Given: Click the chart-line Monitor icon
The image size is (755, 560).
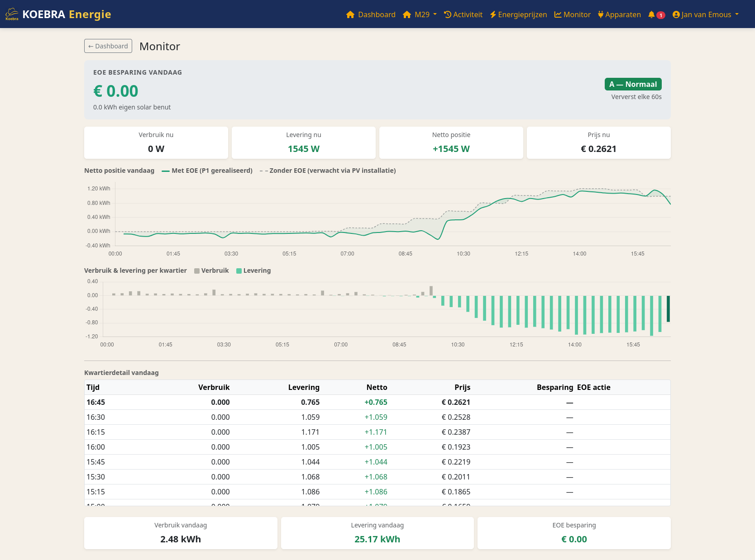Looking at the screenshot, I should pyautogui.click(x=558, y=14).
